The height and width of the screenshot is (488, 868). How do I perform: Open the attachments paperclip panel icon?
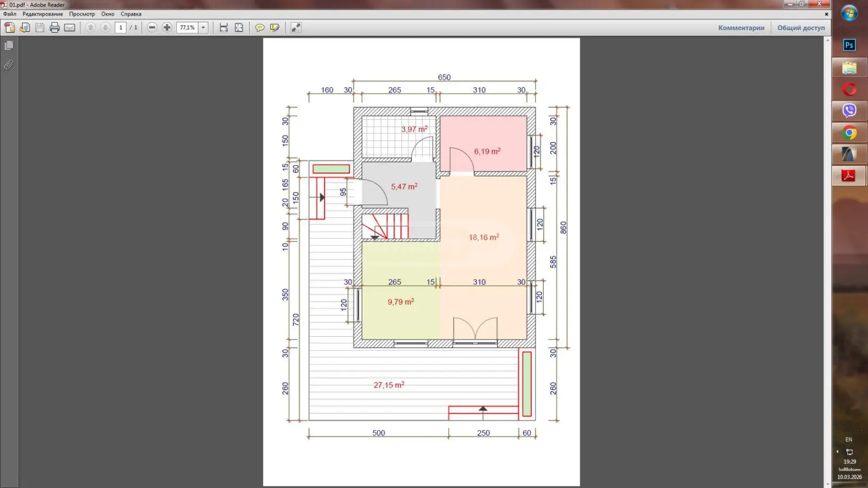point(9,65)
